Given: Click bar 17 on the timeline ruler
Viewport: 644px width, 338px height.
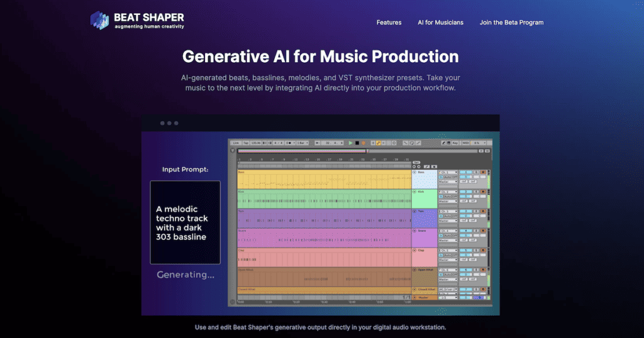Looking at the screenshot, I should coord(330,160).
